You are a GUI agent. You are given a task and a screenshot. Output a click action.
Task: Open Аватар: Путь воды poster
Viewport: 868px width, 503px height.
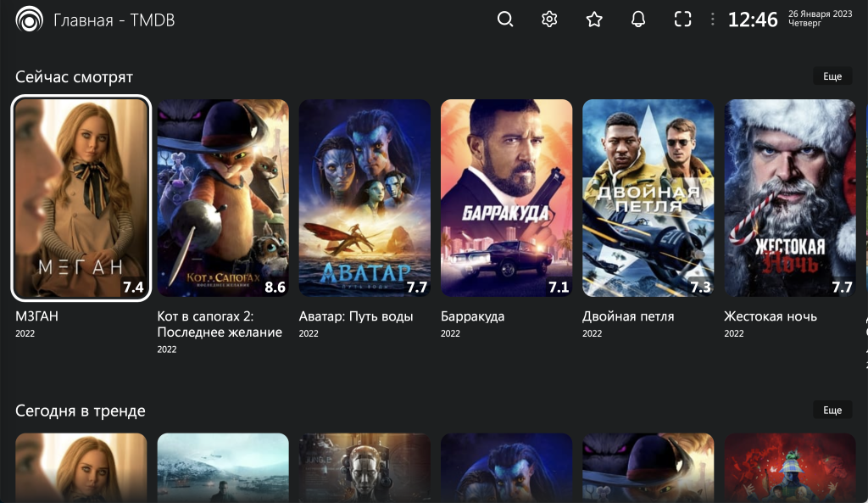tap(364, 198)
